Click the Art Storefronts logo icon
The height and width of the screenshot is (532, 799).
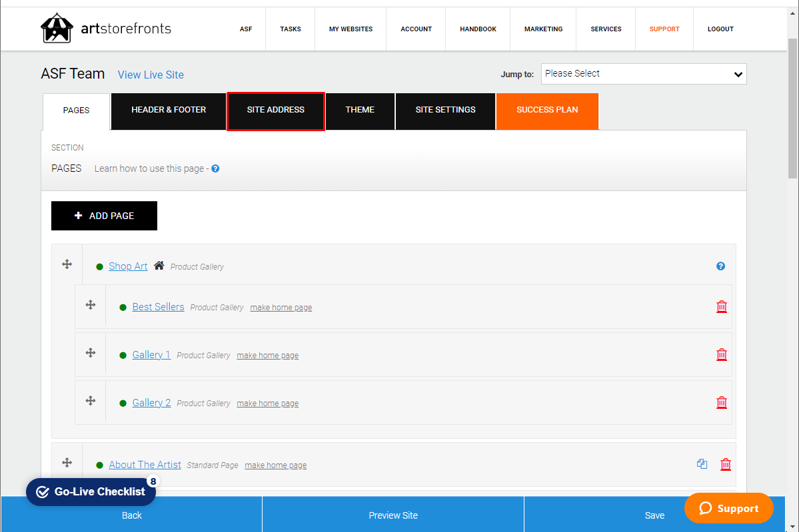coord(57,28)
